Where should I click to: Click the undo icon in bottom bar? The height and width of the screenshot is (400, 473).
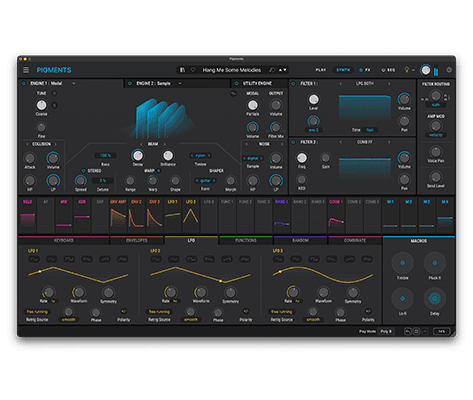[408, 331]
